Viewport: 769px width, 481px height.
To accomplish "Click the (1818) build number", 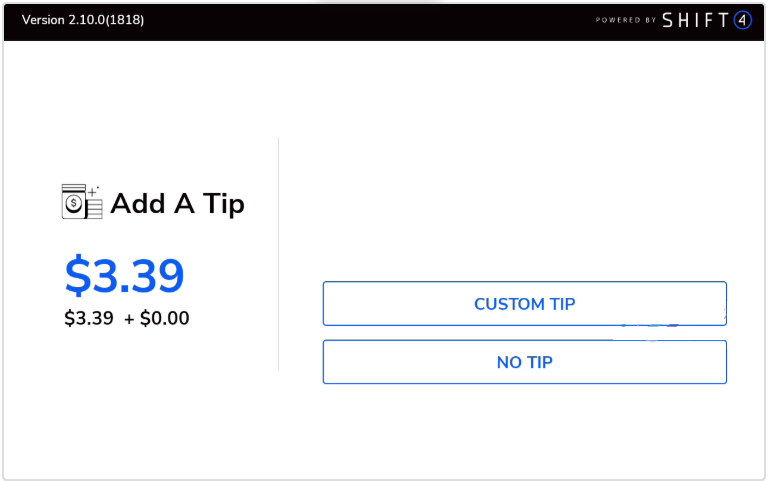I will coord(125,20).
